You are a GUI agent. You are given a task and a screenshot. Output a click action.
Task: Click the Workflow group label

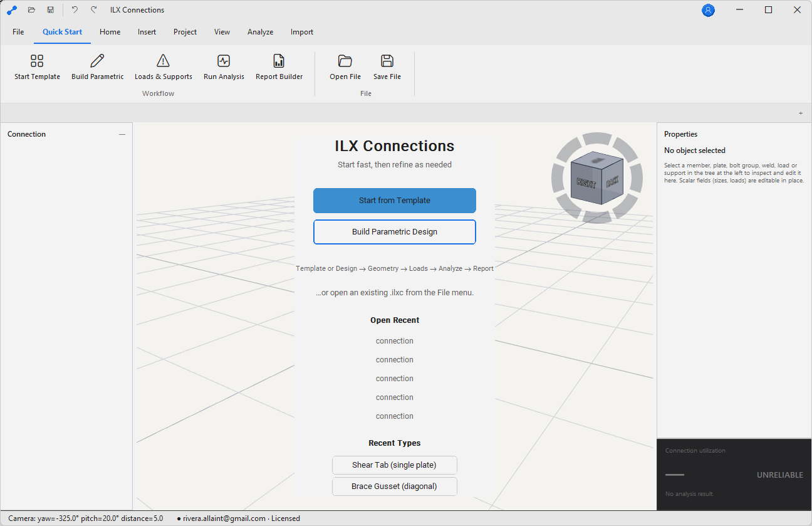(158, 93)
